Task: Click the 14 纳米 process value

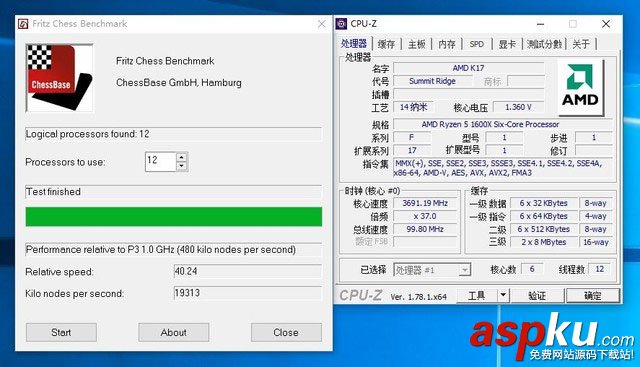Action: pyautogui.click(x=413, y=107)
